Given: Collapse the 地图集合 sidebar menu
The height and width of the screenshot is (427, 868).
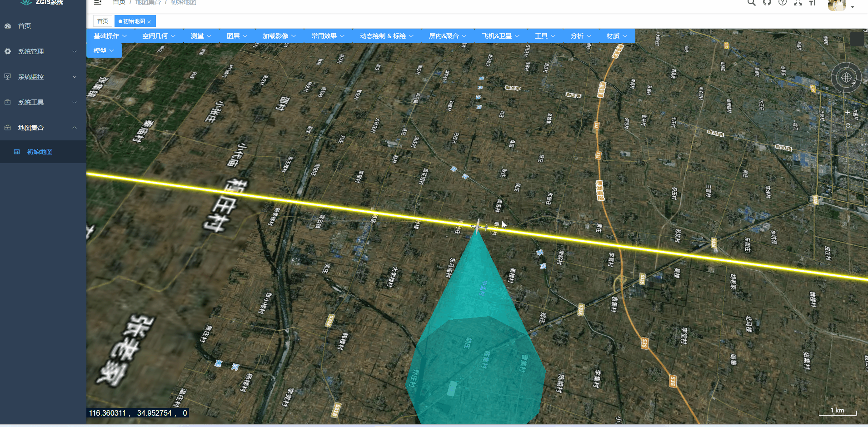Looking at the screenshot, I should coord(43,128).
